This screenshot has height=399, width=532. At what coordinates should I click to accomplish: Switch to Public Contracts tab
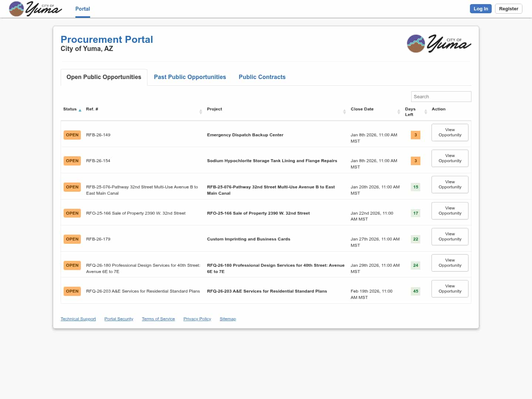[x=262, y=77]
